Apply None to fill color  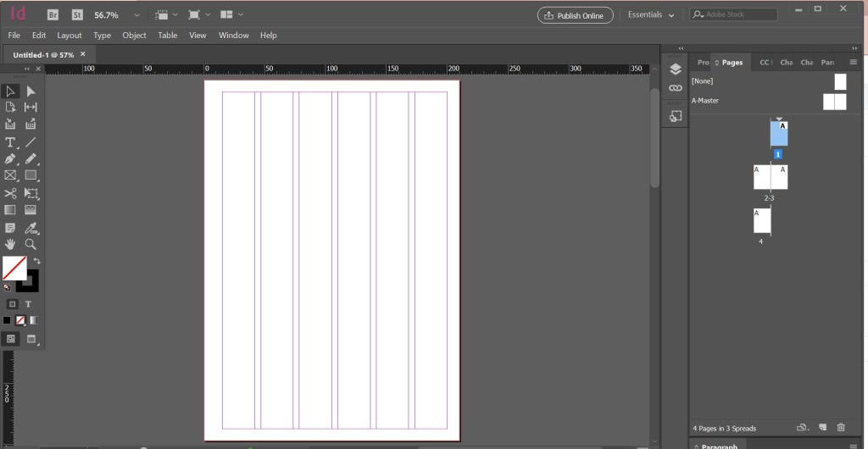click(20, 320)
